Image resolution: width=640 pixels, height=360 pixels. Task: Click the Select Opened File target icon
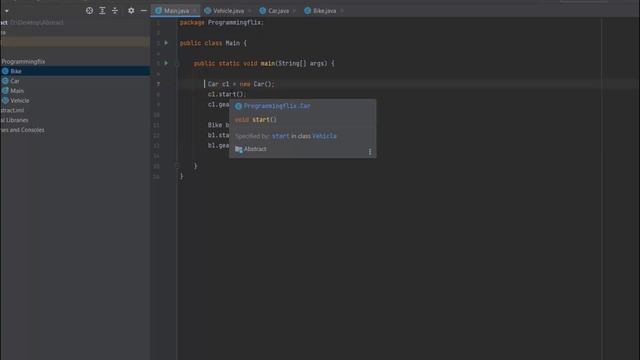click(89, 11)
